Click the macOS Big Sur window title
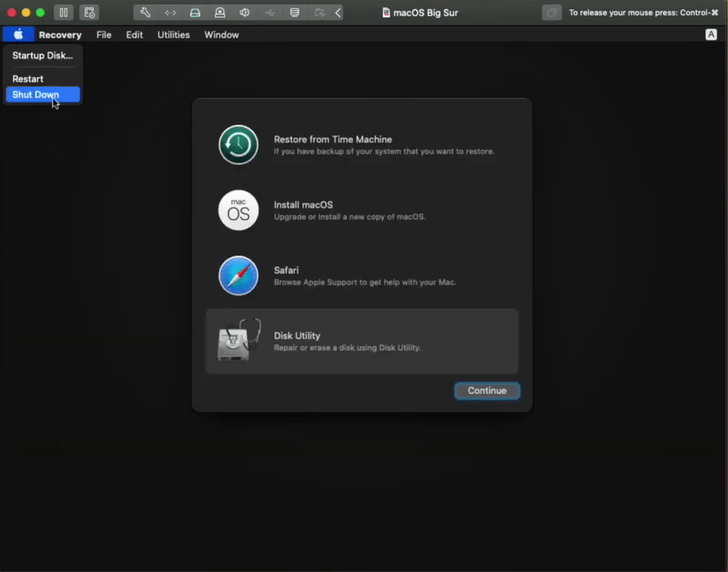The height and width of the screenshot is (572, 728). pos(425,13)
